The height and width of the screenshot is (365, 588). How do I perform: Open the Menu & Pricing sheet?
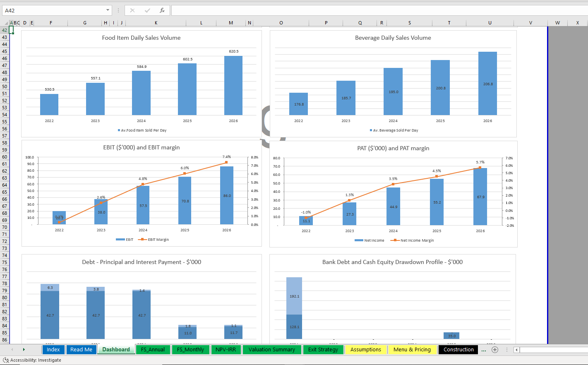click(412, 350)
